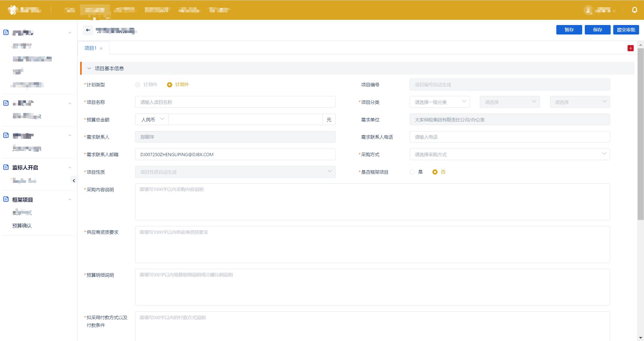Click the 供应商资质要求 text area
Screen dimensions: 644x341
[x=372, y=244]
